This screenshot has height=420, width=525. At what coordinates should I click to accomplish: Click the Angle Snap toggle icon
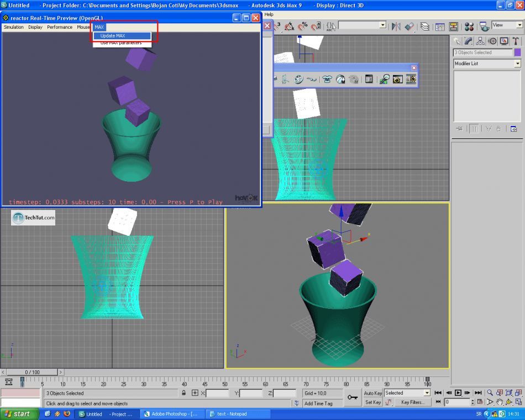[x=289, y=26]
